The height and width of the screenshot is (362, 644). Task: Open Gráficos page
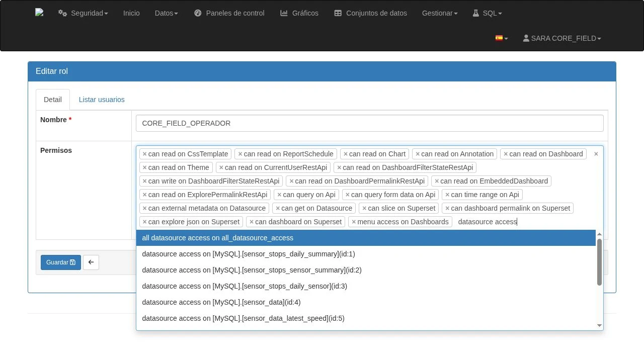[299, 13]
